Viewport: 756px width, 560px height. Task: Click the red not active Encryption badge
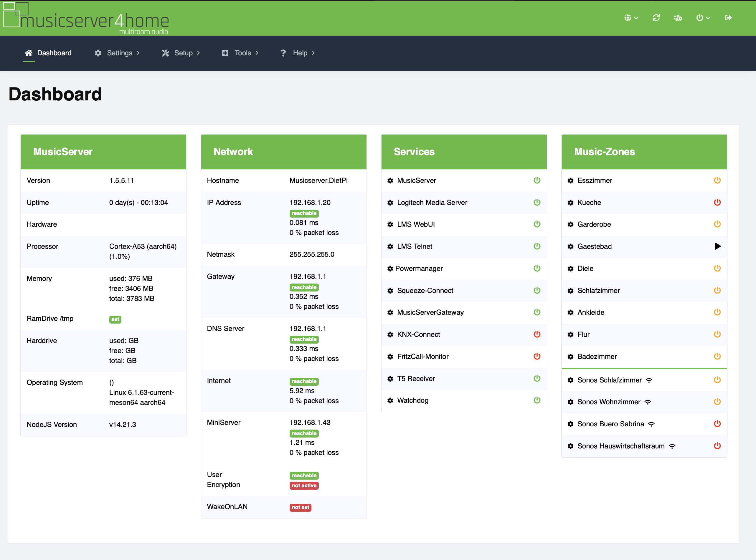pyautogui.click(x=304, y=486)
